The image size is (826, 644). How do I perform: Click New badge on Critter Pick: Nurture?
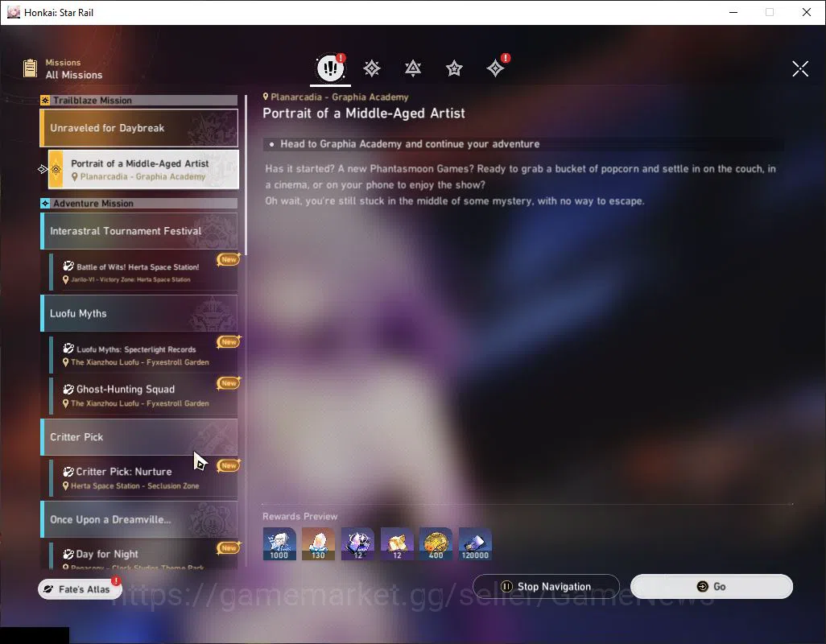pyautogui.click(x=229, y=465)
